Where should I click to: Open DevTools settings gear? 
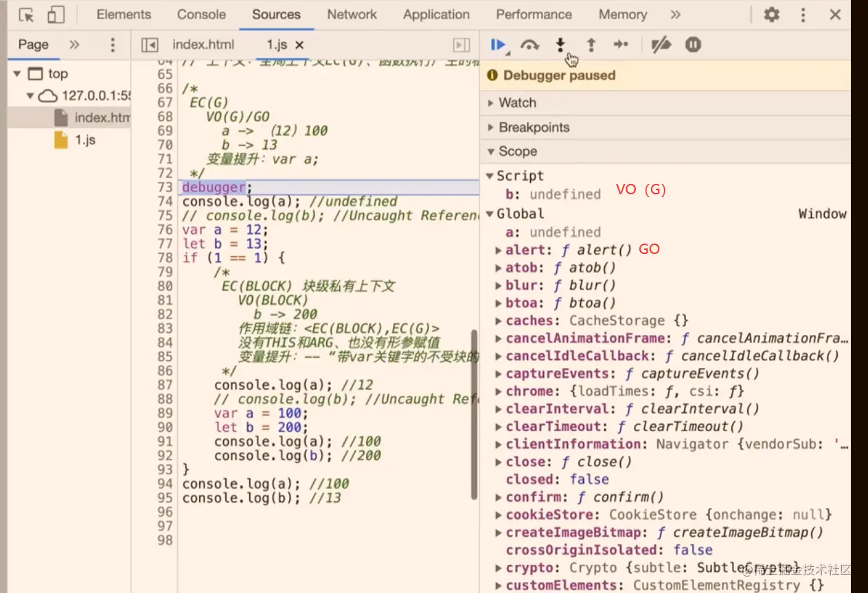(772, 14)
